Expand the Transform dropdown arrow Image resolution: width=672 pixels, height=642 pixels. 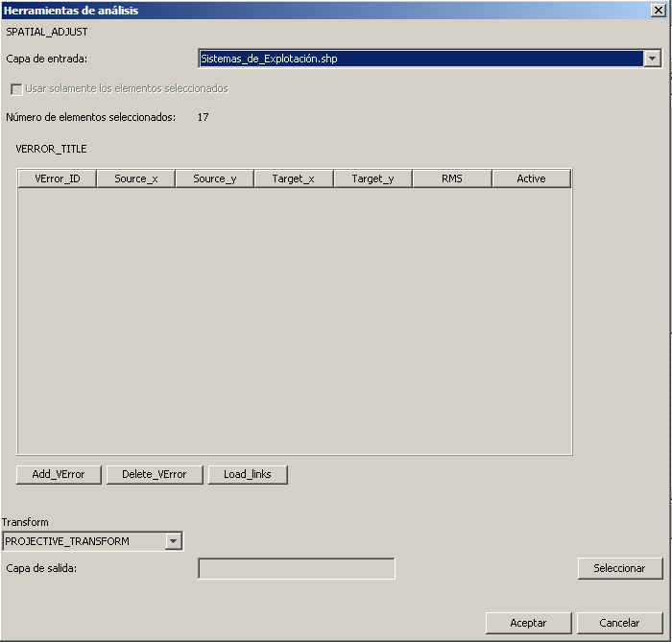click(173, 541)
